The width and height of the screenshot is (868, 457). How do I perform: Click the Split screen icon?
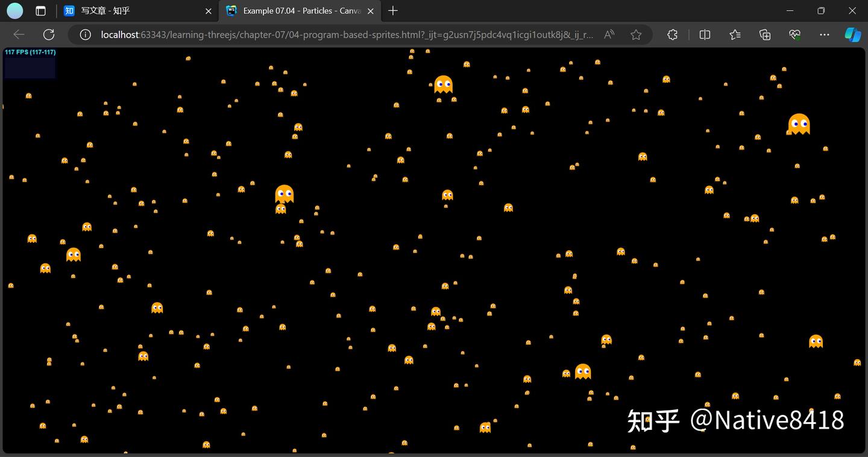click(704, 34)
